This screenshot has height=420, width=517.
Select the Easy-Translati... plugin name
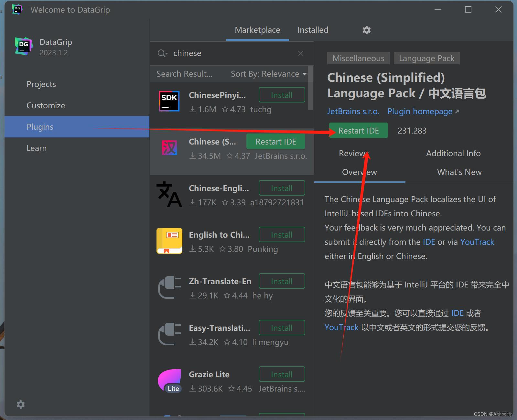[220, 328]
